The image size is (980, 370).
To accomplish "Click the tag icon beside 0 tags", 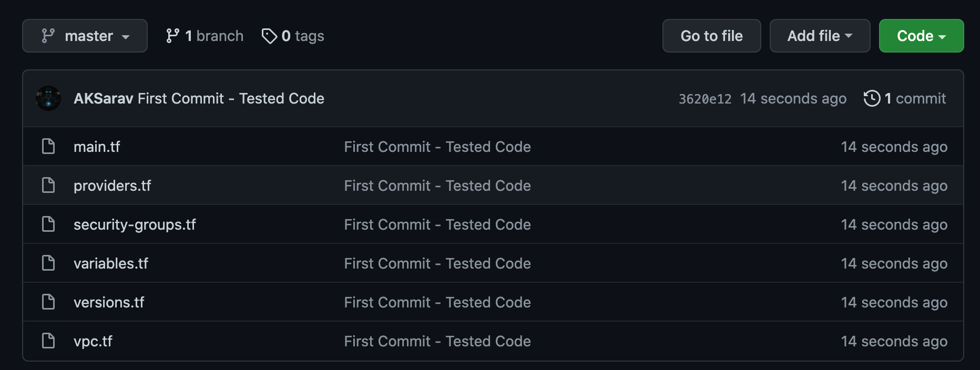I will coord(269,36).
